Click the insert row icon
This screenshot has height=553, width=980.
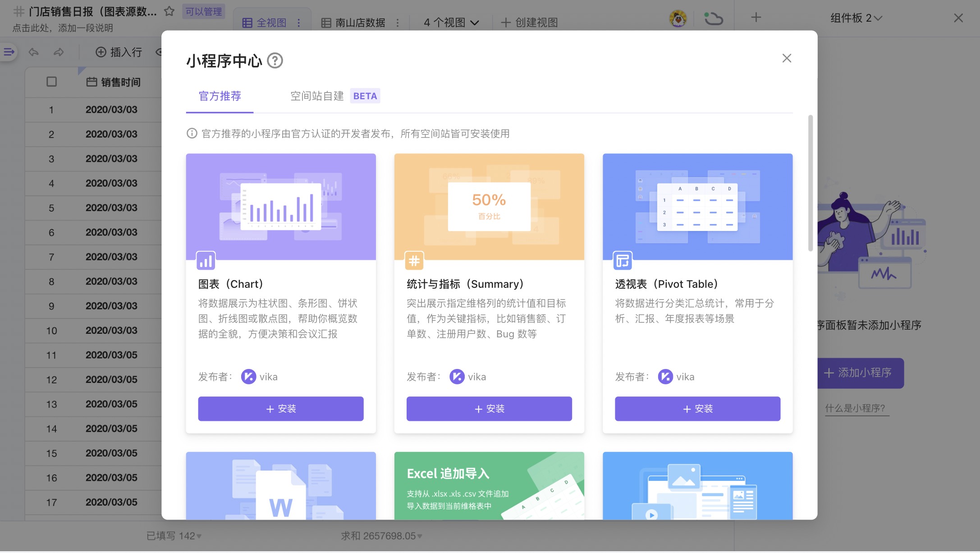tap(101, 52)
